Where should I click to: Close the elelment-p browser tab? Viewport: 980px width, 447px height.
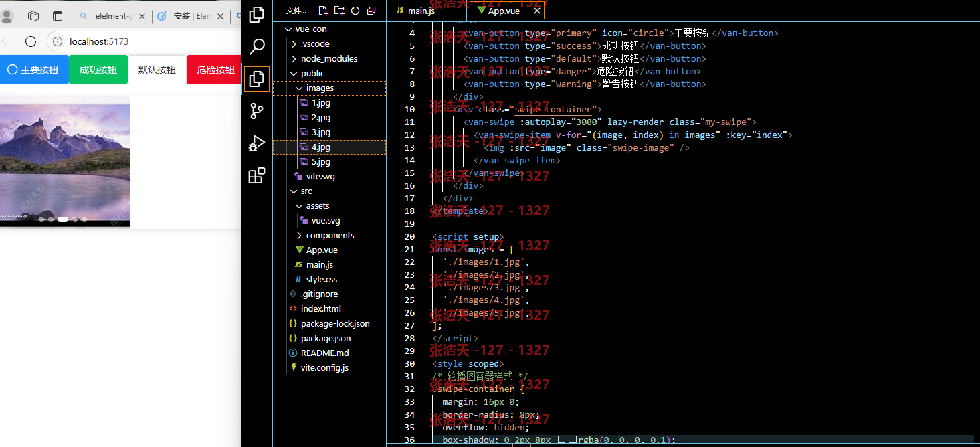[x=140, y=16]
